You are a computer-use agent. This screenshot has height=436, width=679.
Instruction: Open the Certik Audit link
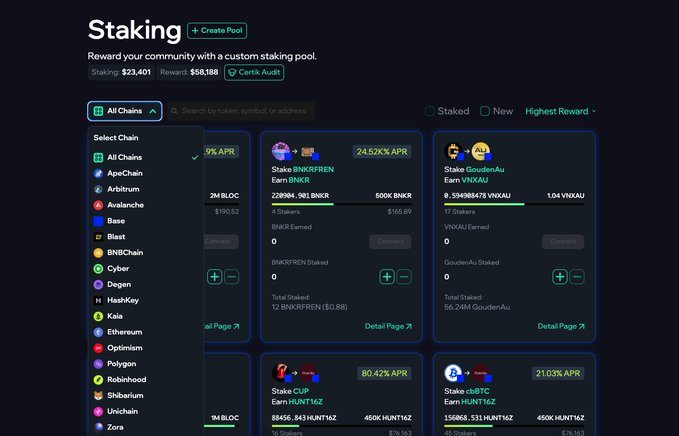pyautogui.click(x=254, y=72)
